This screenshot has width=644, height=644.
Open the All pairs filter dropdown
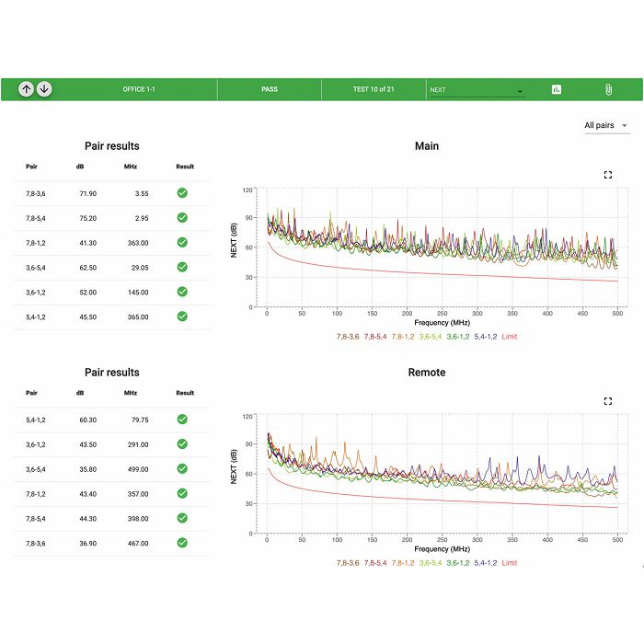606,126
